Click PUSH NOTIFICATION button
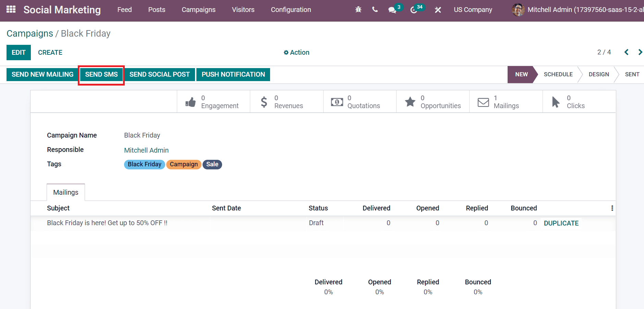Viewport: 644px width, 309px height. tap(233, 74)
